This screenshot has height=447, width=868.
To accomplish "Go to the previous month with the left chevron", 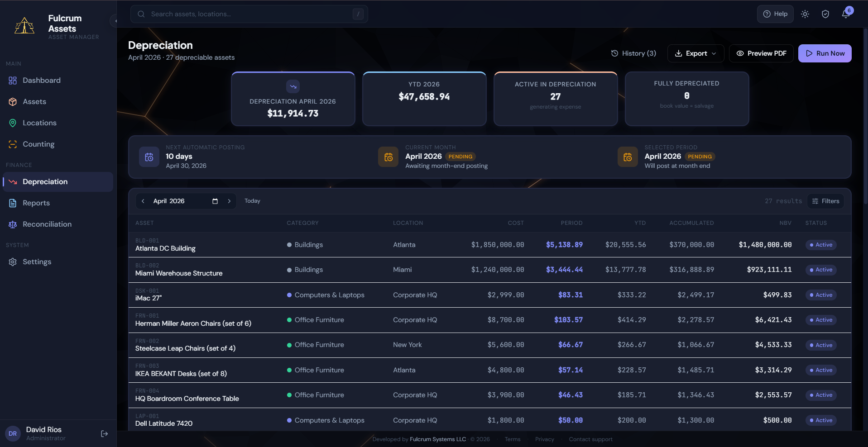I will [143, 201].
